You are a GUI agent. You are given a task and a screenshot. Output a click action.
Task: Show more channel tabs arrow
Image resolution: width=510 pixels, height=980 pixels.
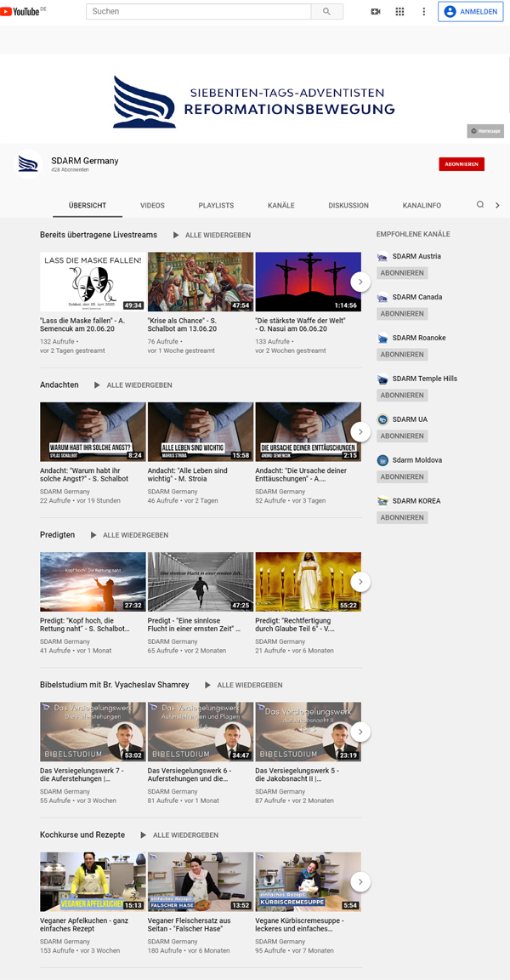coord(497,205)
